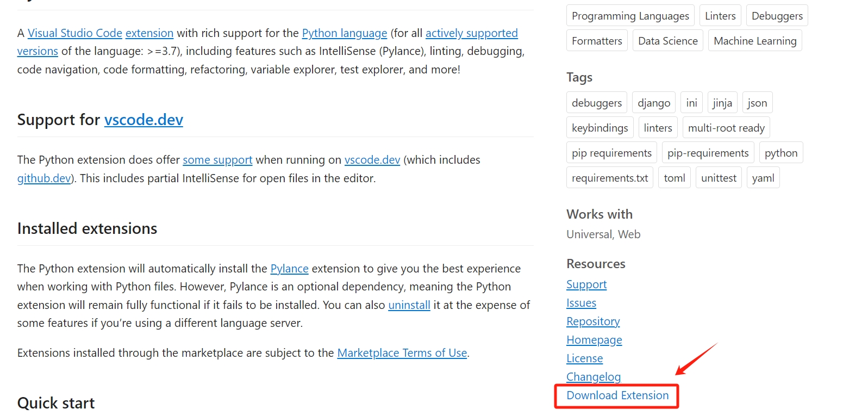Click the Download Extension link
Viewport: 868px width, 415px height.
point(617,395)
